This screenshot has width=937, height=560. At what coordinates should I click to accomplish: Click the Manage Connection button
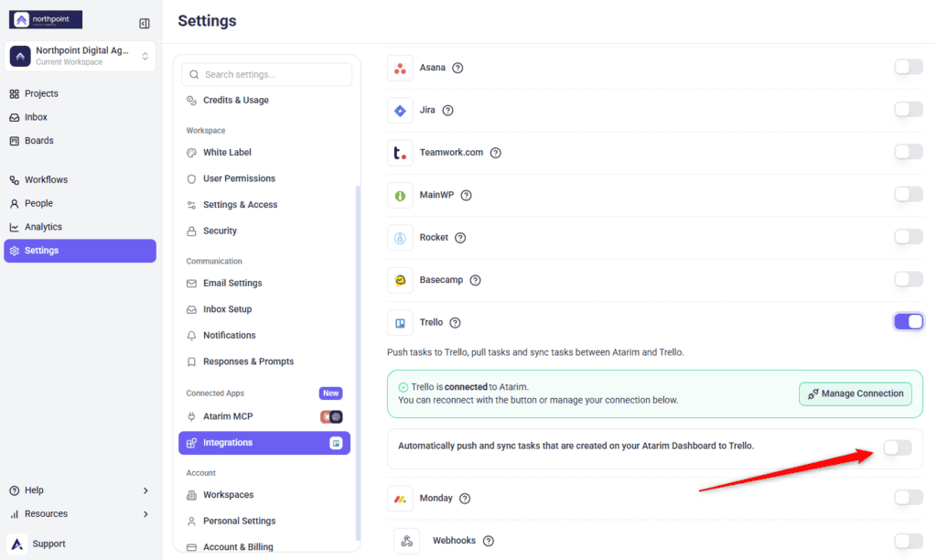tap(856, 393)
